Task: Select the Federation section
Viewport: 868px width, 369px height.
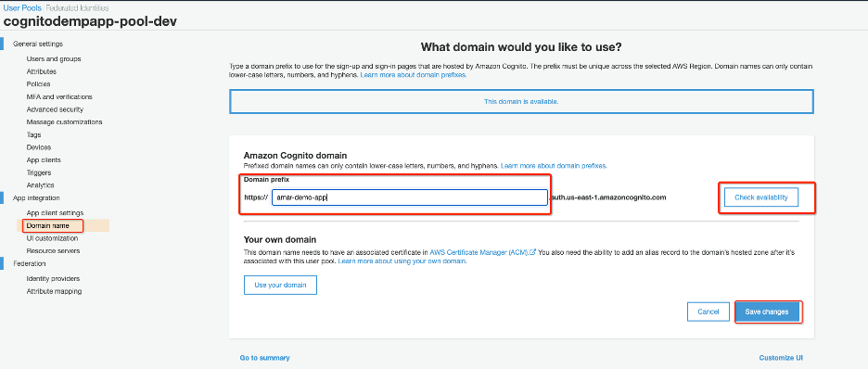Action: pyautogui.click(x=30, y=264)
